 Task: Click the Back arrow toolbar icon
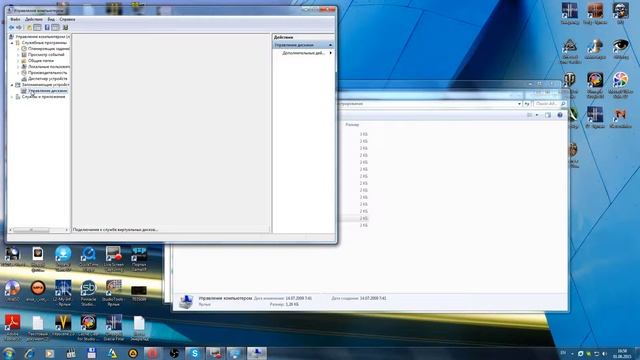pyautogui.click(x=11, y=27)
